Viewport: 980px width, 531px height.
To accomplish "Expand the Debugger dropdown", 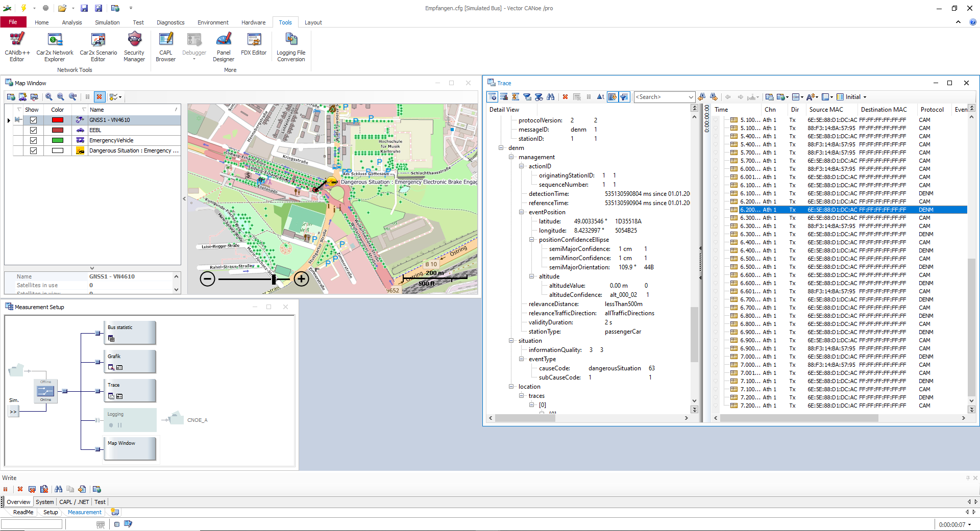I will point(194,59).
